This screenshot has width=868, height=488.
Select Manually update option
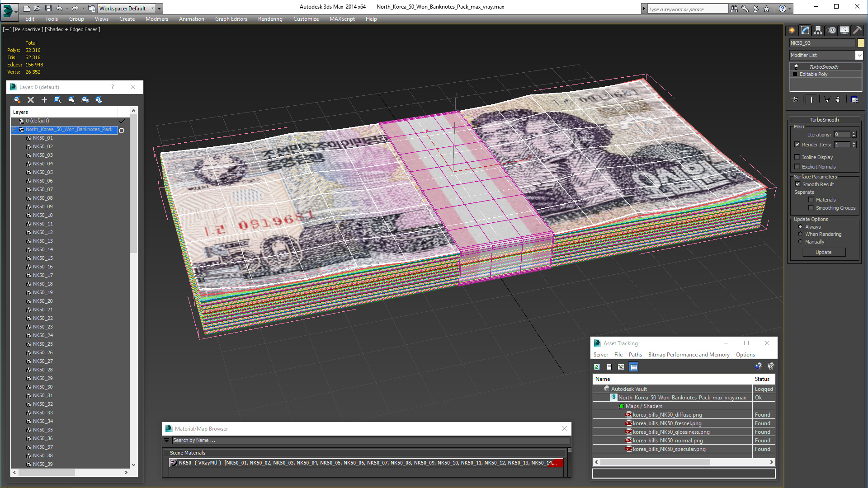point(800,242)
